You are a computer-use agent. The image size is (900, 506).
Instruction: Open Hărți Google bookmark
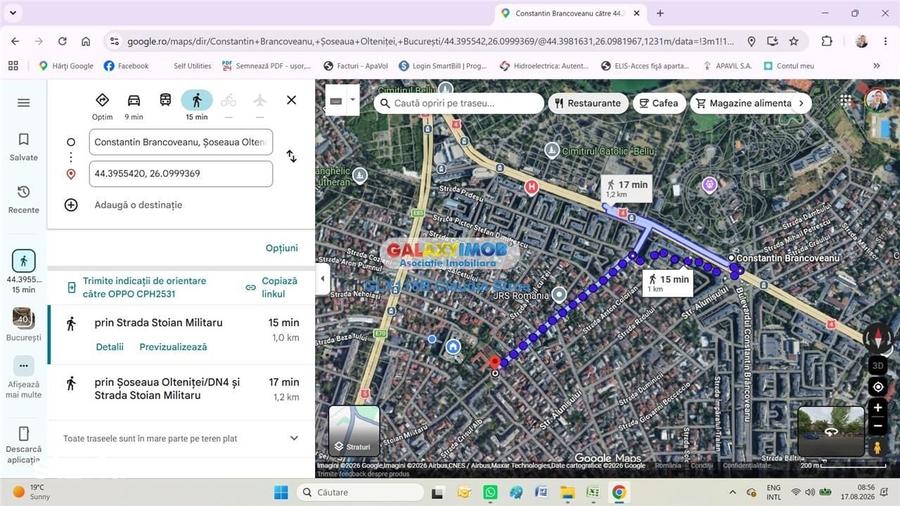65,66
